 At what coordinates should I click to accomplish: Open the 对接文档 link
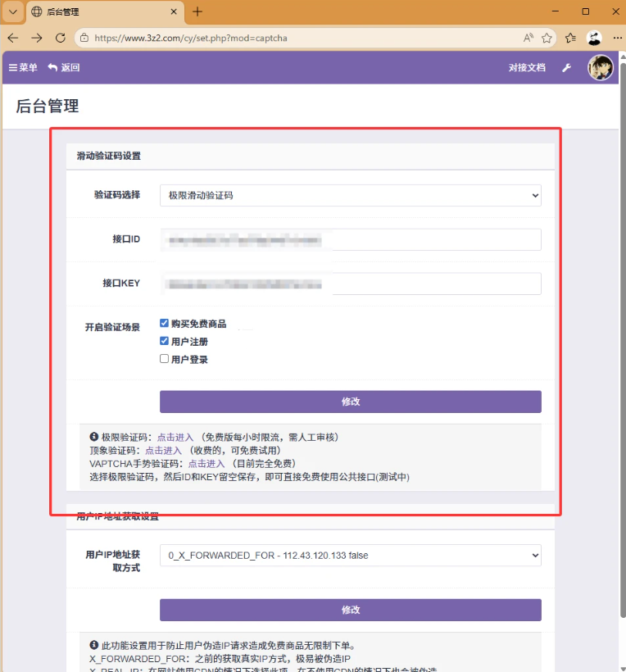527,68
